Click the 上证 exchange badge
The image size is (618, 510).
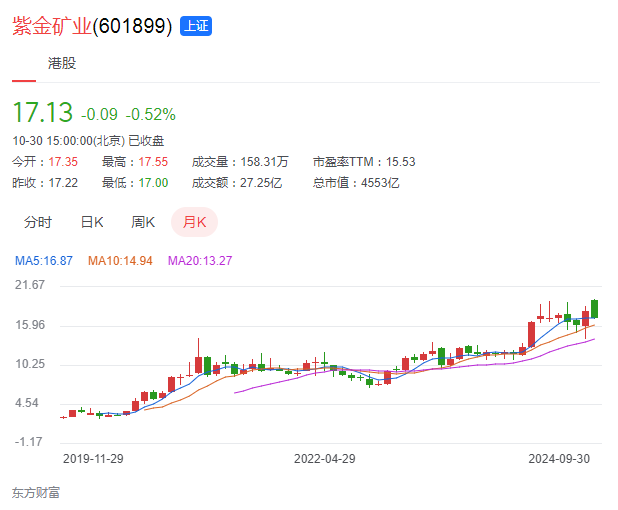pos(196,26)
